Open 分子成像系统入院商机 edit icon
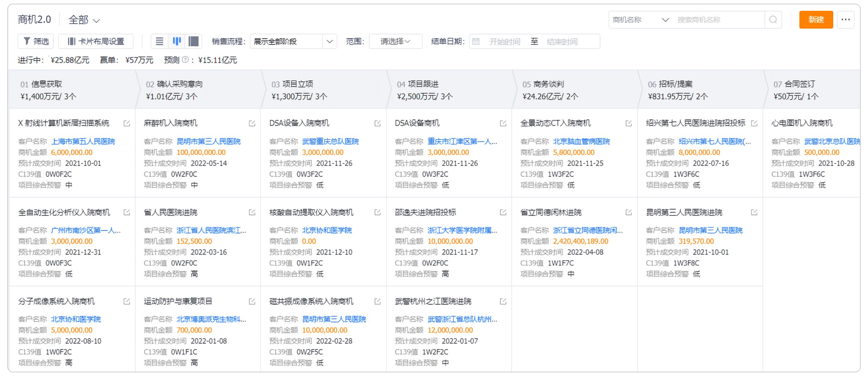The image size is (868, 376). coord(127,301)
